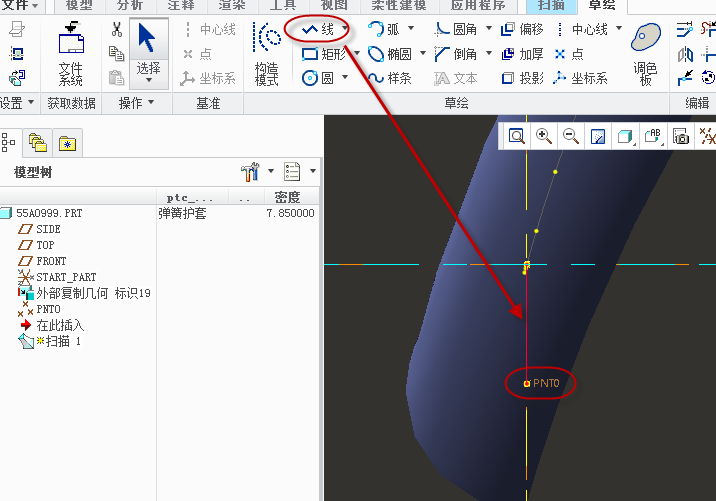
Task: Click the Refit zoom icon in graphics toolbar
Action: [x=517, y=136]
